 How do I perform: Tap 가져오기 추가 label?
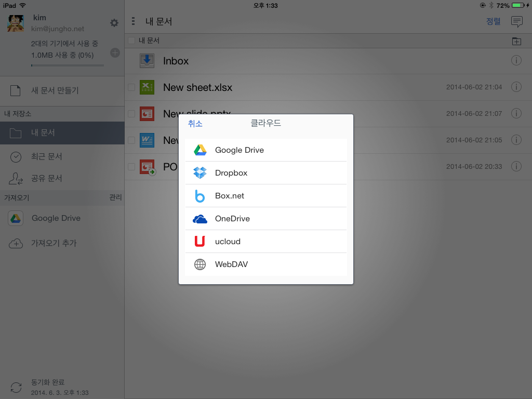(54, 243)
